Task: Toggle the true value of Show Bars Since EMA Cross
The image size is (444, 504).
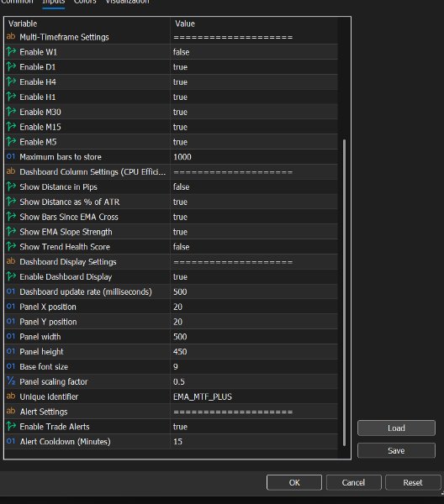Action: (180, 217)
